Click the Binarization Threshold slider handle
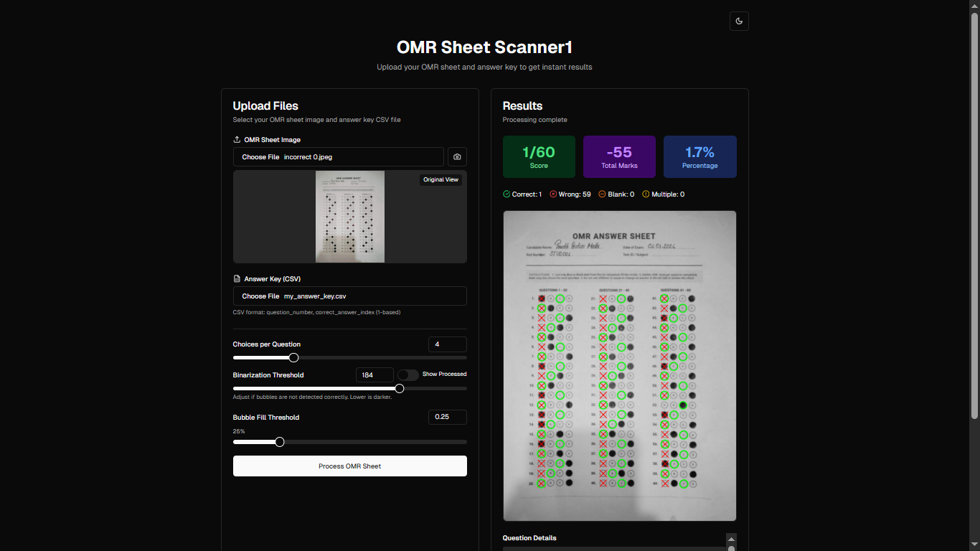Screen dimensions: 980x551 coord(400,388)
